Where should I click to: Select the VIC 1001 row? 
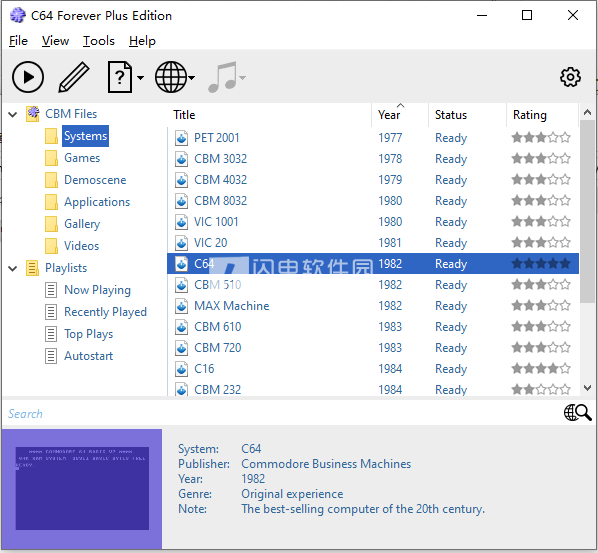373,221
